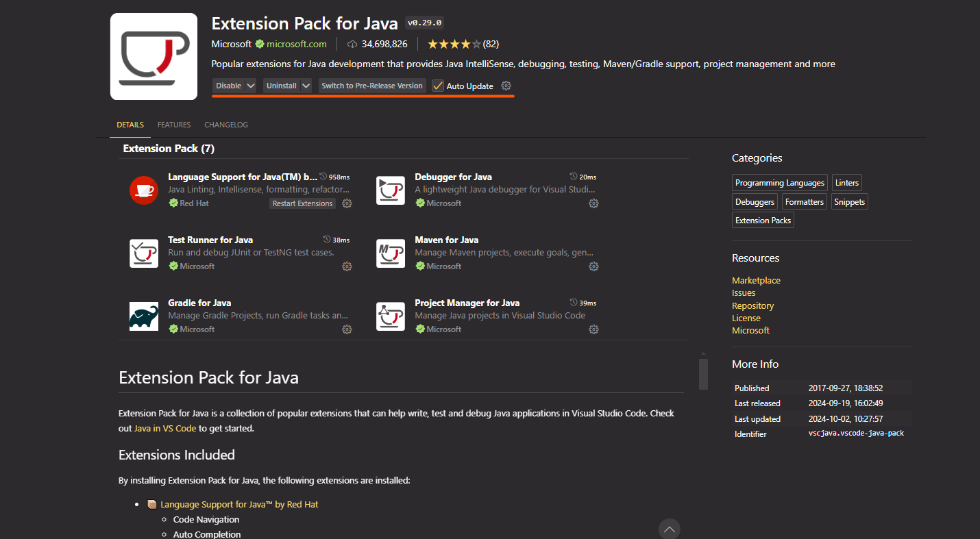Click the extension pack list scrollbar thumb
Viewport: 980px width, 539px height.
coord(703,374)
